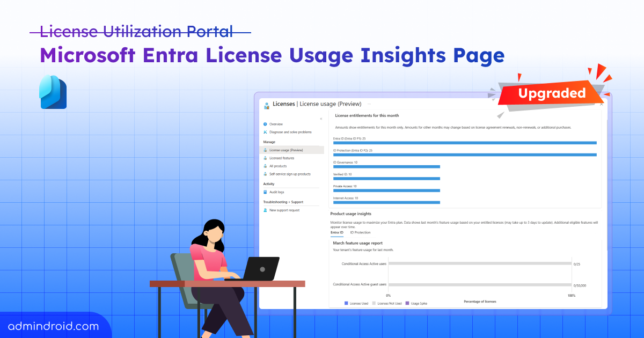644x338 pixels.
Task: Click the Entra ID P1 entitlement bar
Action: point(465,143)
